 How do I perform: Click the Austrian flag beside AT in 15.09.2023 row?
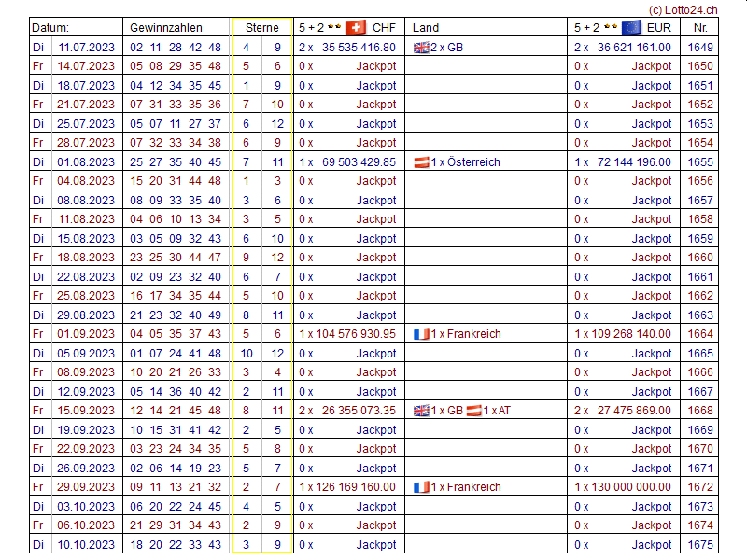pos(474,411)
